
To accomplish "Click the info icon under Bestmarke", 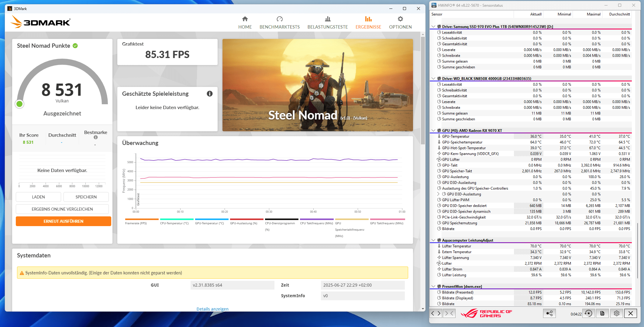I will point(96,137).
